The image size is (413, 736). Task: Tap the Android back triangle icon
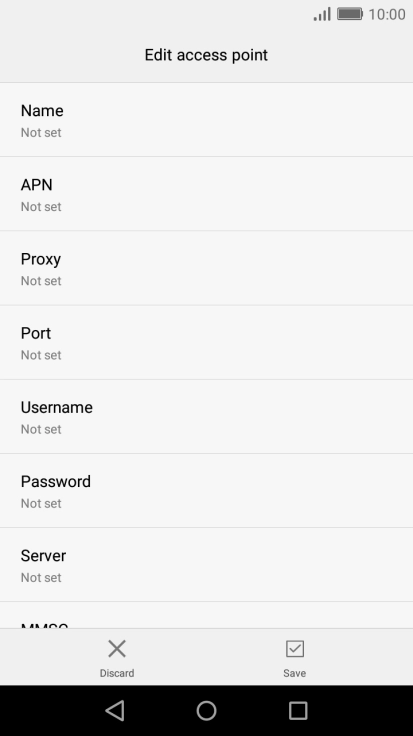point(115,710)
